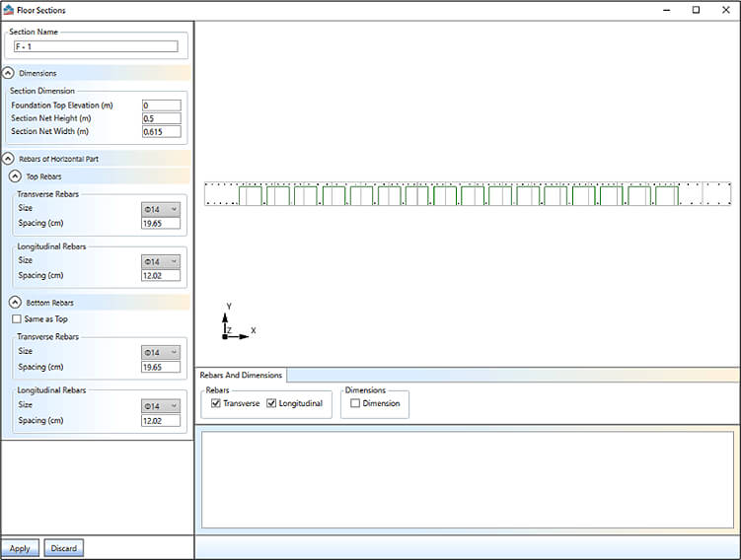Click the Section Name text field
Image resolution: width=741 pixels, height=560 pixels.
[95, 46]
